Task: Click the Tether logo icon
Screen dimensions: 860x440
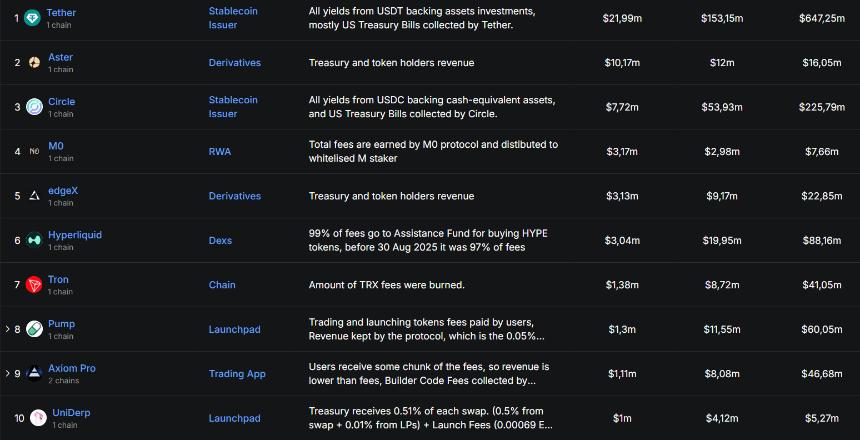Action: [x=34, y=18]
